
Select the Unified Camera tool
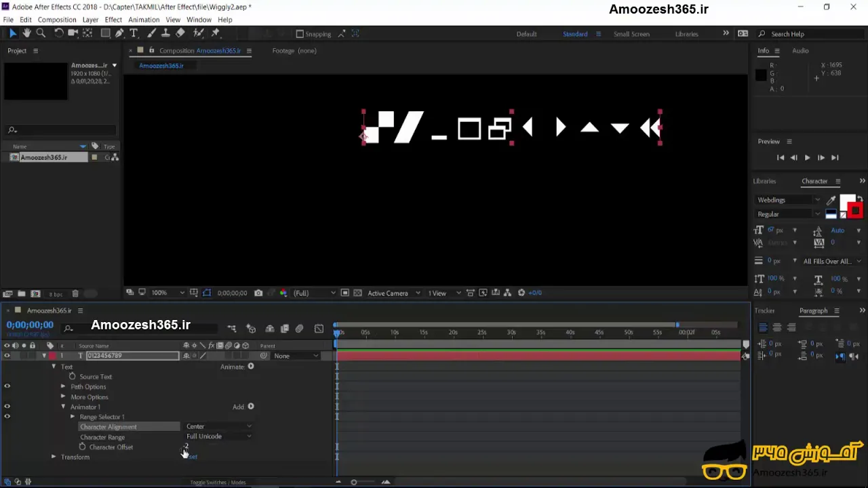click(x=73, y=33)
